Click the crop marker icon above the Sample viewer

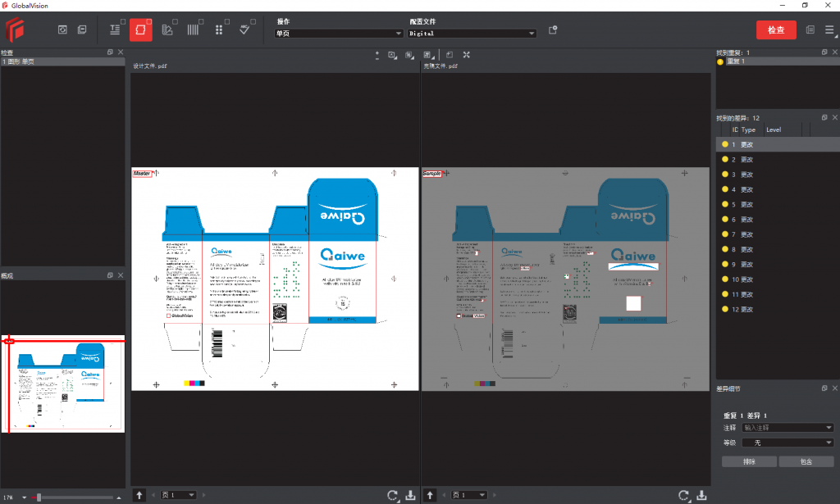(x=450, y=55)
